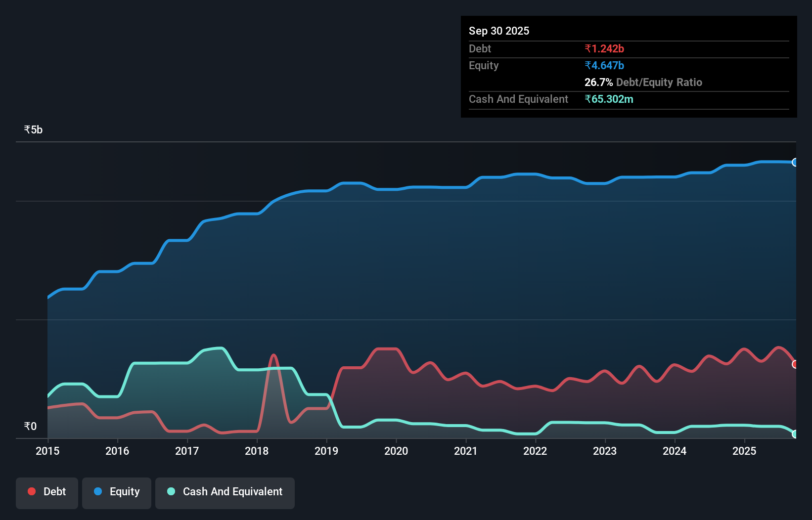Click the teal Cash And Equivalent legend dot

[x=170, y=491]
